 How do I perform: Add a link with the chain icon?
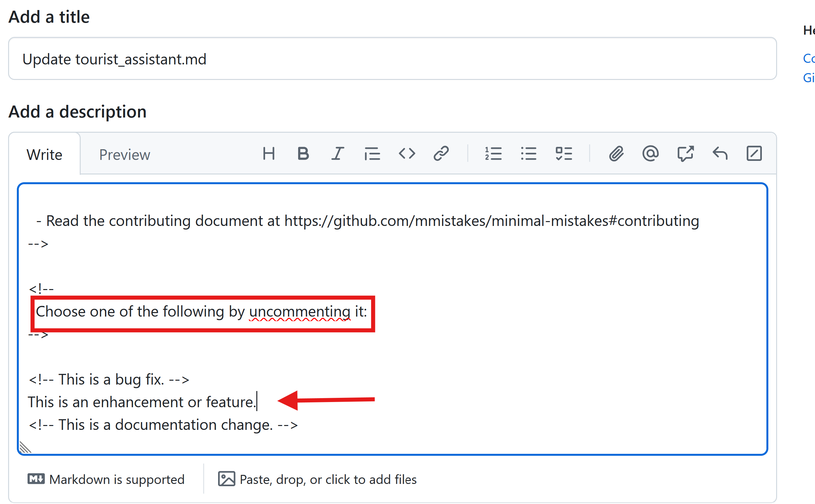(441, 154)
